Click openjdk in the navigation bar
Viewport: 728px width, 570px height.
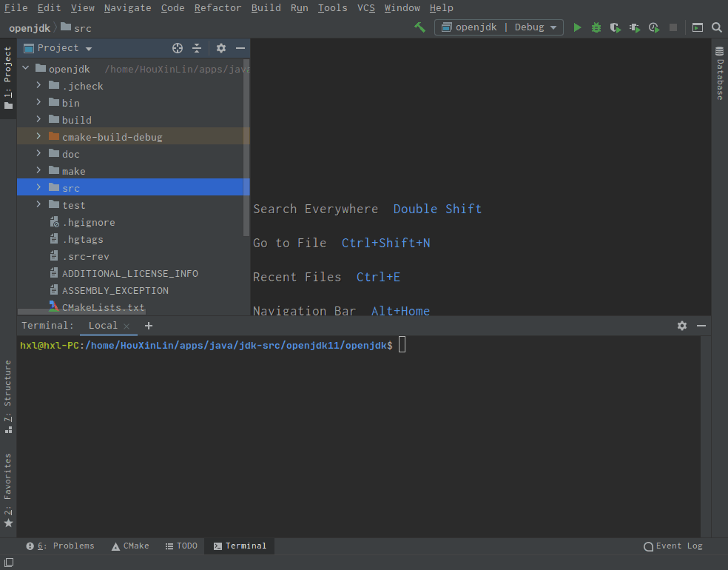tap(30, 28)
